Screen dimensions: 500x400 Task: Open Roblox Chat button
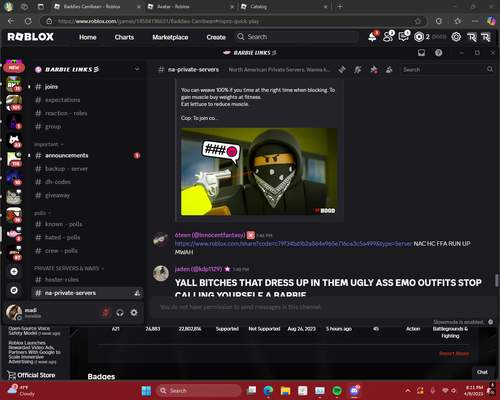(x=482, y=372)
